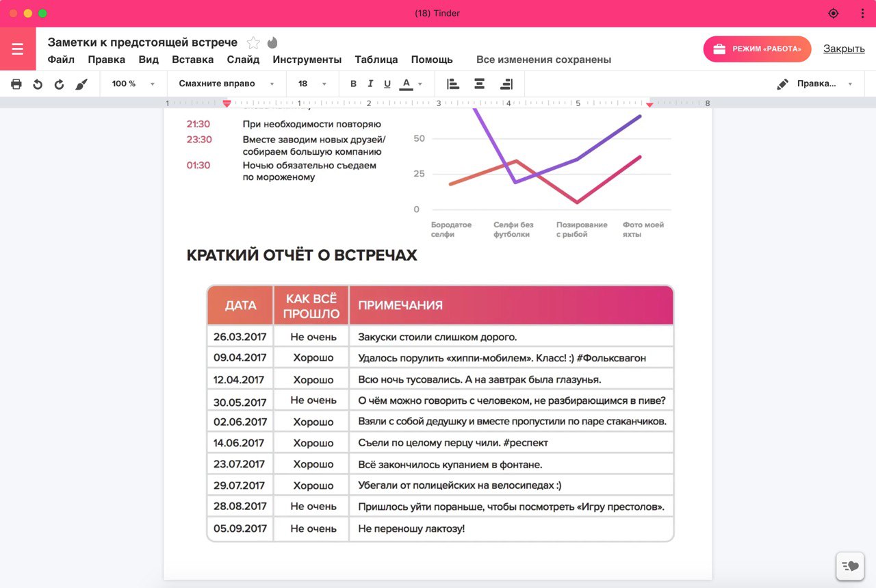This screenshot has width=876, height=588.
Task: Open the zoom 100 % dropdown
Action: point(133,84)
